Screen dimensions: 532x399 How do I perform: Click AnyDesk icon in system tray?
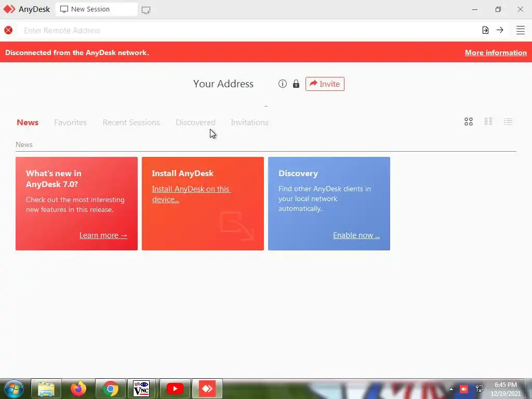(464, 389)
